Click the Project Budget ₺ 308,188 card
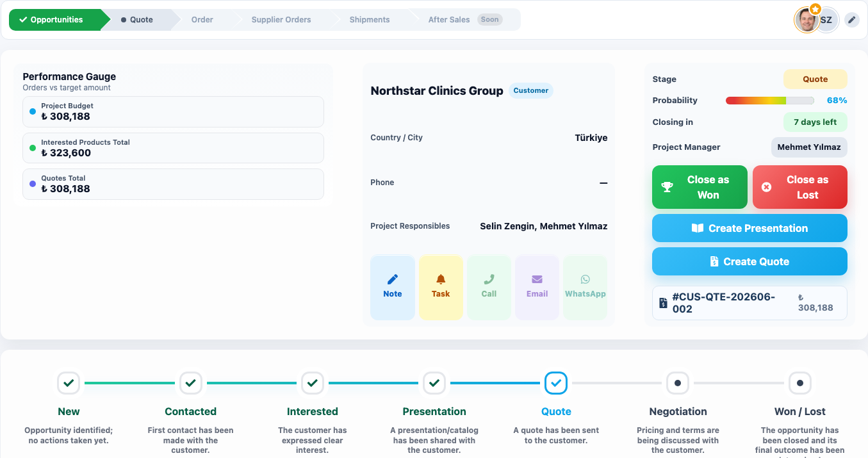Screen dimensions: 868x458 tap(173, 112)
